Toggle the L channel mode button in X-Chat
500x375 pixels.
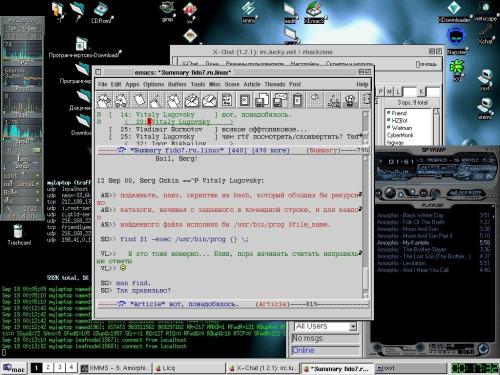(x=398, y=91)
